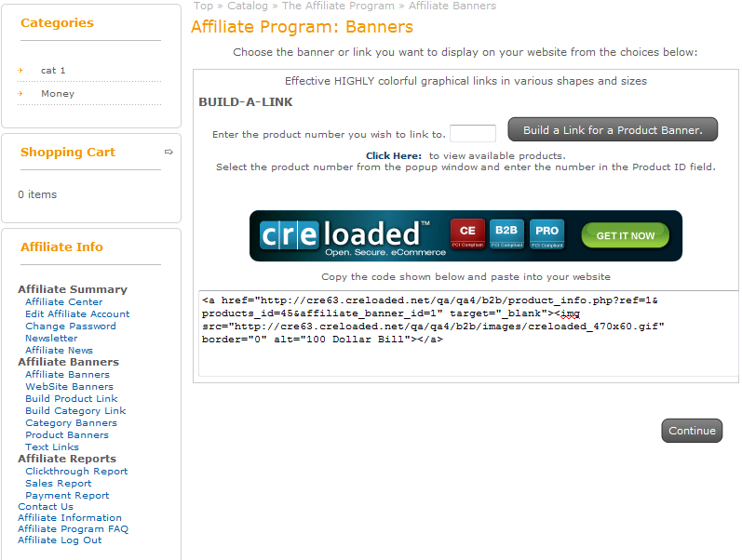
Task: Open The Affiliate Program breadcrumb link
Action: click(x=338, y=6)
